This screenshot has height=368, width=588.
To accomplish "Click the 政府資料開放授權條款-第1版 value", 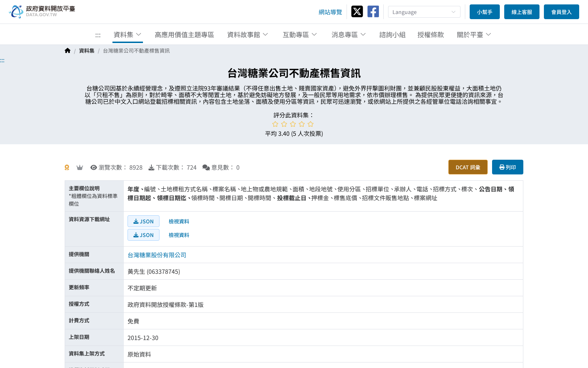I will pyautogui.click(x=165, y=305).
